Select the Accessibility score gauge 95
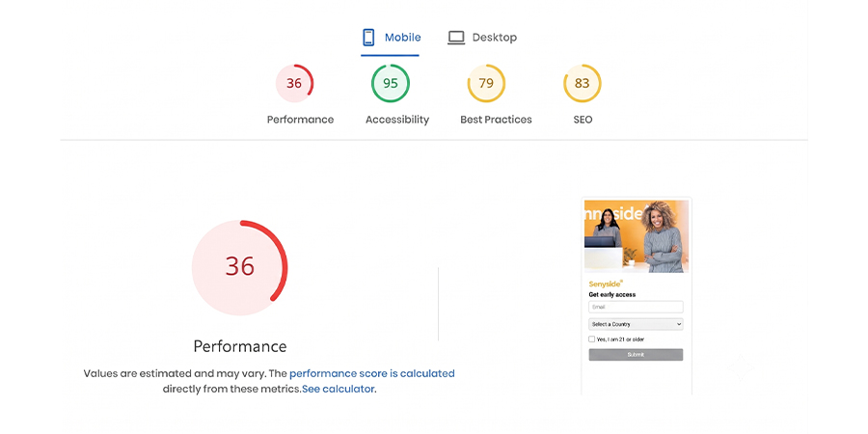 tap(391, 84)
